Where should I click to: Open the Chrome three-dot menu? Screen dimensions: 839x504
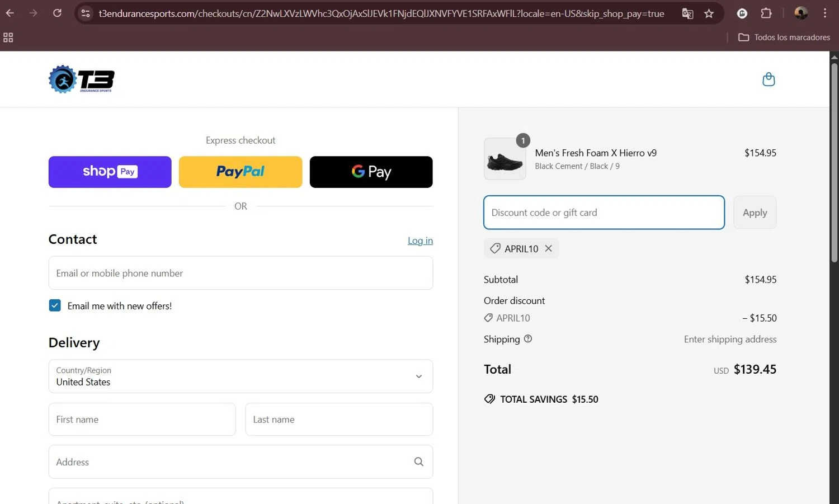[825, 13]
